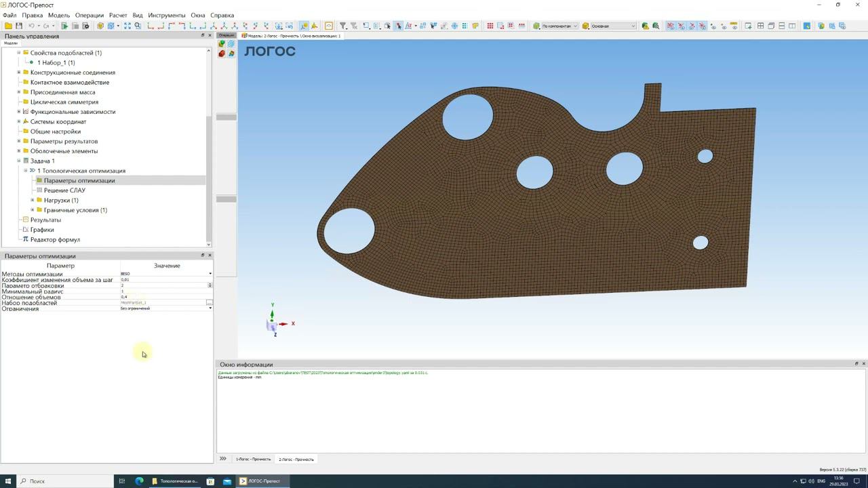The height and width of the screenshot is (488, 868).
Task: Click the filter funnel icon in the toolbar
Action: tap(343, 26)
